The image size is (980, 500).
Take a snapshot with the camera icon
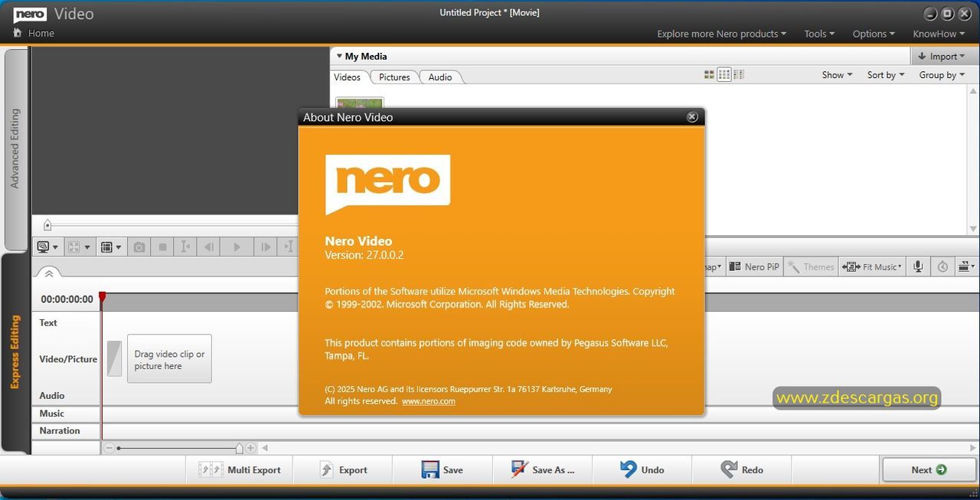[139, 247]
